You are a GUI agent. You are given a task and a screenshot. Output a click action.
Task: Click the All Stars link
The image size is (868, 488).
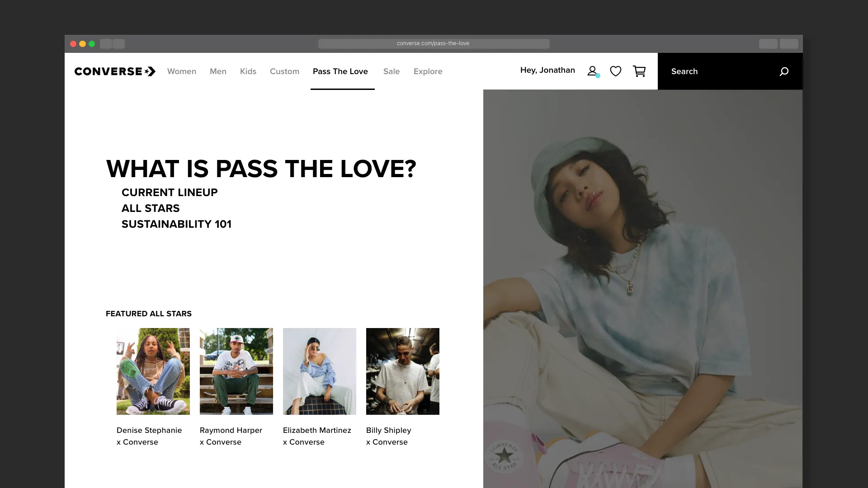[x=151, y=208]
